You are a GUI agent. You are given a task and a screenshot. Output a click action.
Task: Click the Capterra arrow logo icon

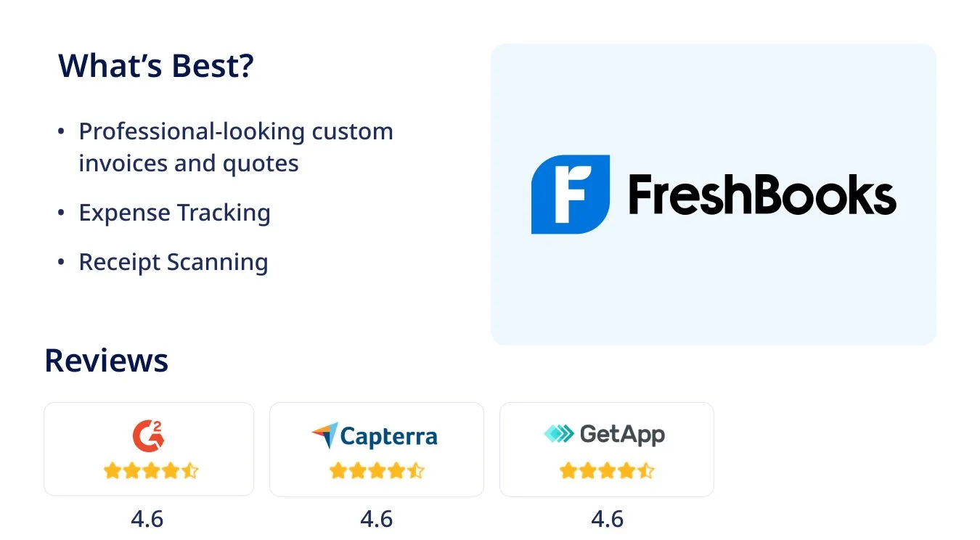coord(324,435)
